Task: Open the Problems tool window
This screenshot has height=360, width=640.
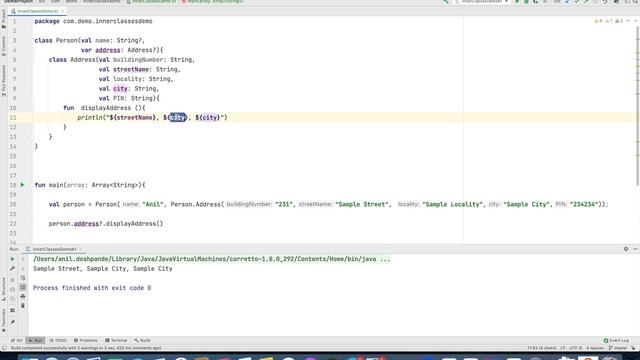Action: coord(86,340)
